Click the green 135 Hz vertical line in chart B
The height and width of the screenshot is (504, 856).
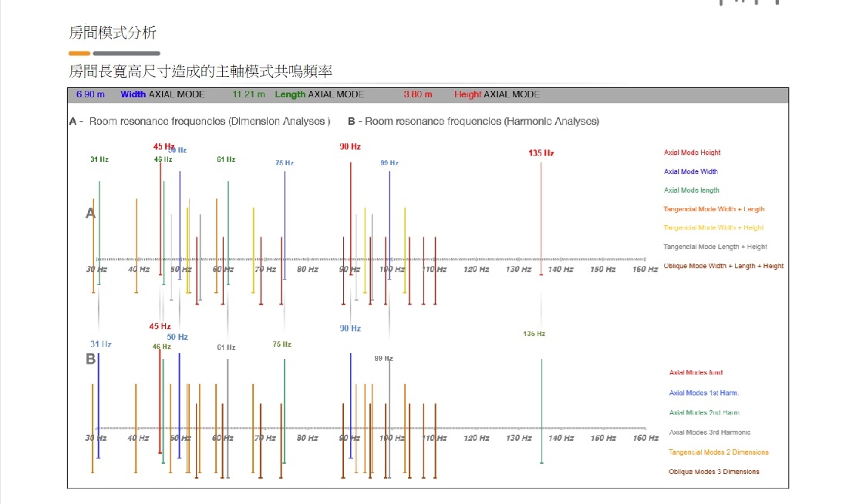coord(541,412)
